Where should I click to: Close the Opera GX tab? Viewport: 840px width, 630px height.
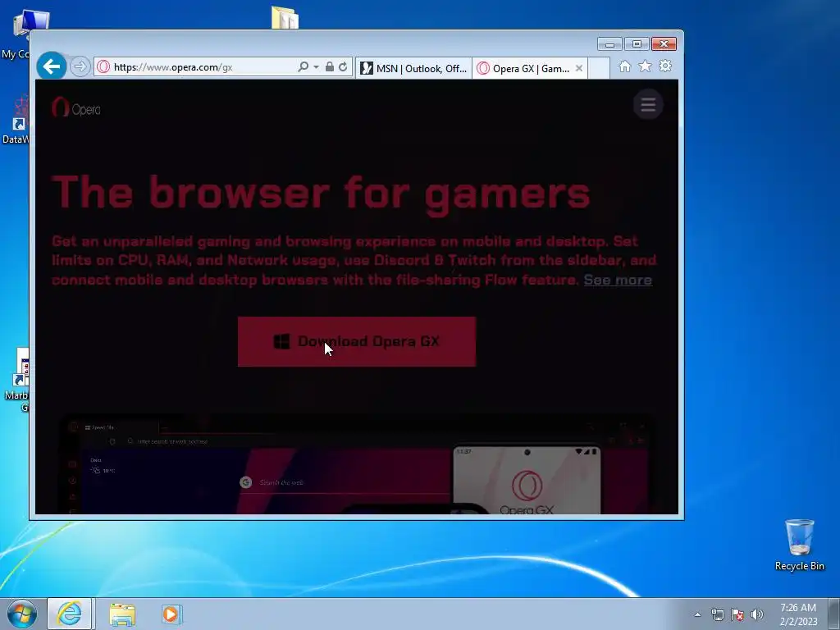coord(579,68)
